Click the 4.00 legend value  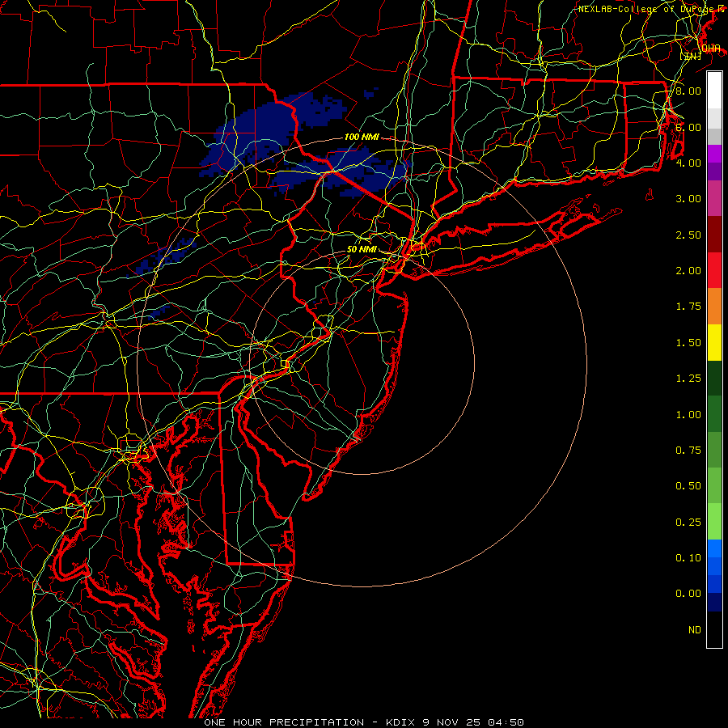point(688,163)
